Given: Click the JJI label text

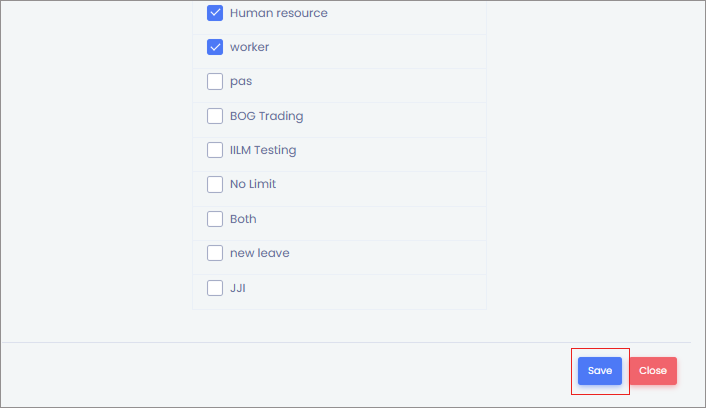Looking at the screenshot, I should pyautogui.click(x=238, y=288).
